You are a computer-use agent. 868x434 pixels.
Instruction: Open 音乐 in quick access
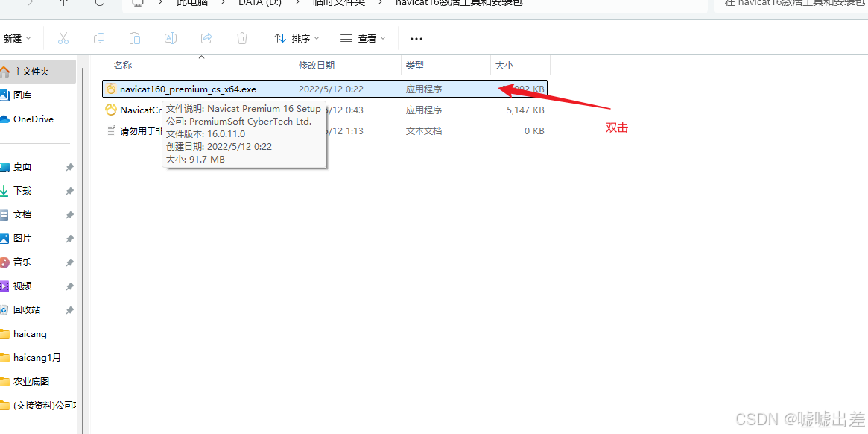point(22,262)
